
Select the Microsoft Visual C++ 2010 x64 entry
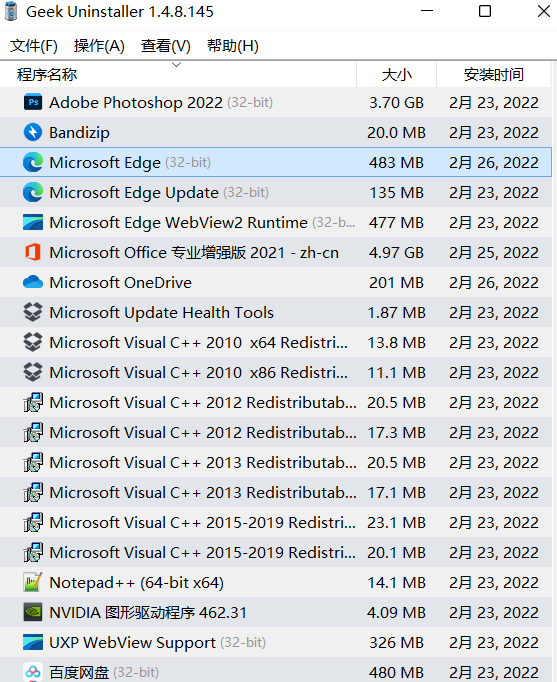click(276, 342)
